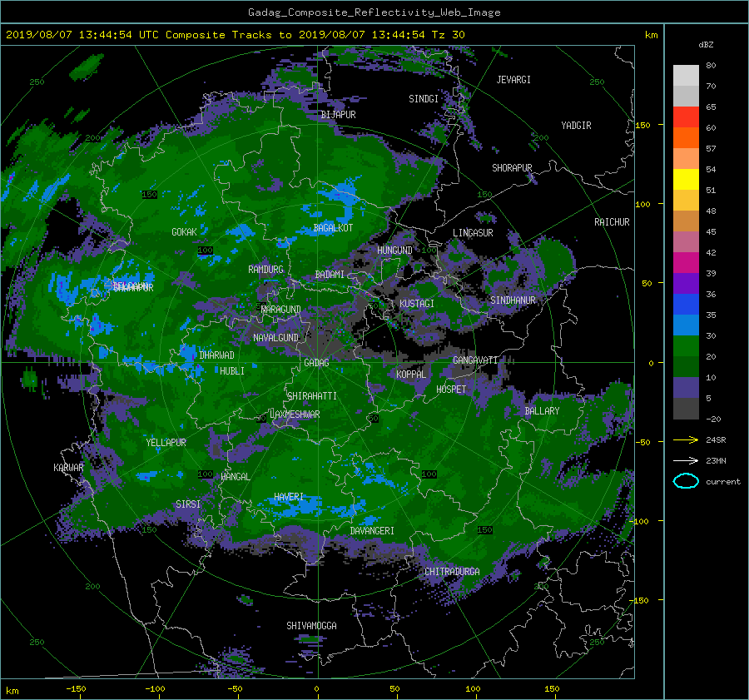Click the HANGAL label
This screenshot has width=749, height=700.
click(235, 477)
